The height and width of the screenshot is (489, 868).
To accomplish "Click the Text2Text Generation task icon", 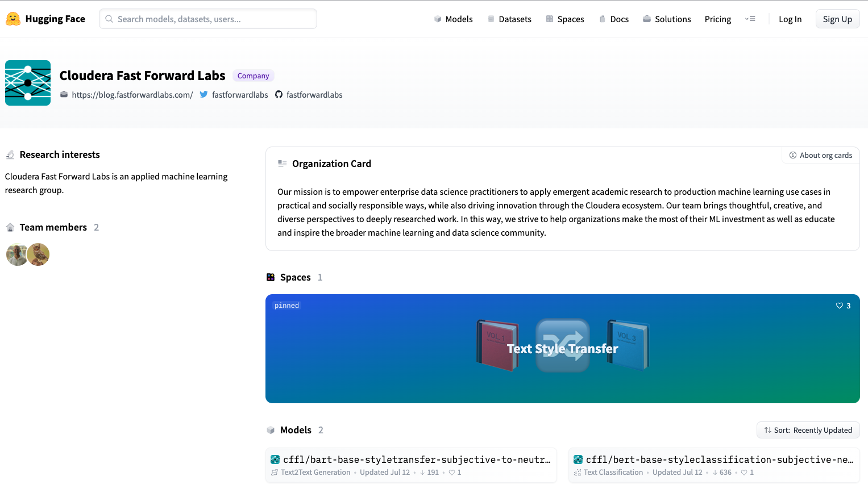I will pos(275,473).
